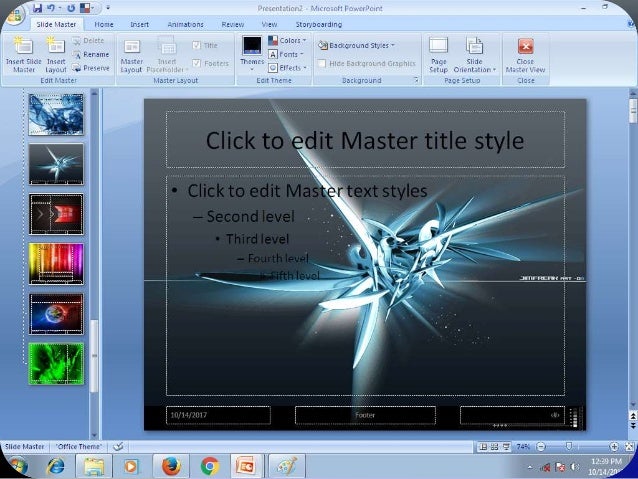Switch to the Animations tab
The image size is (638, 479).
coord(186,24)
